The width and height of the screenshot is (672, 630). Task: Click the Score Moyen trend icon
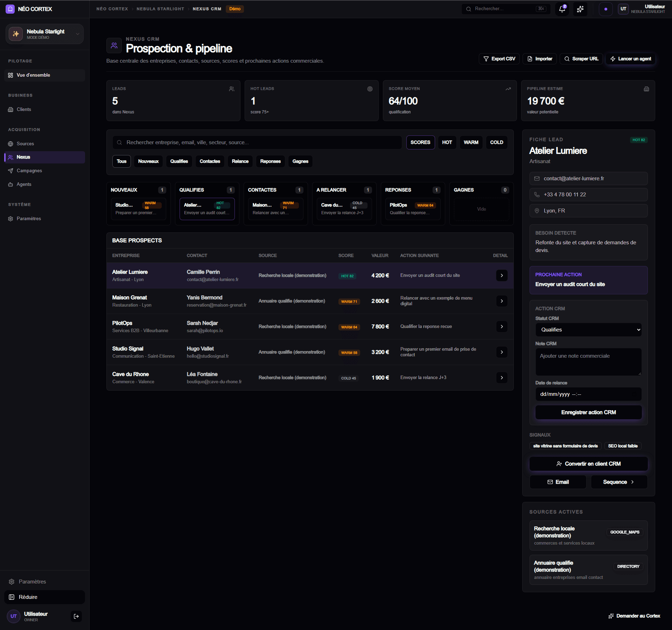pyautogui.click(x=508, y=89)
